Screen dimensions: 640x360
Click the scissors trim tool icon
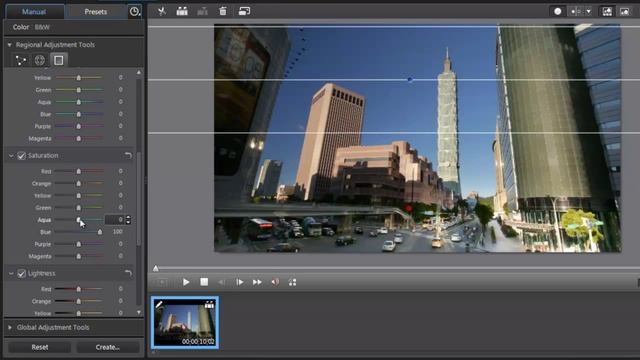pos(162,11)
